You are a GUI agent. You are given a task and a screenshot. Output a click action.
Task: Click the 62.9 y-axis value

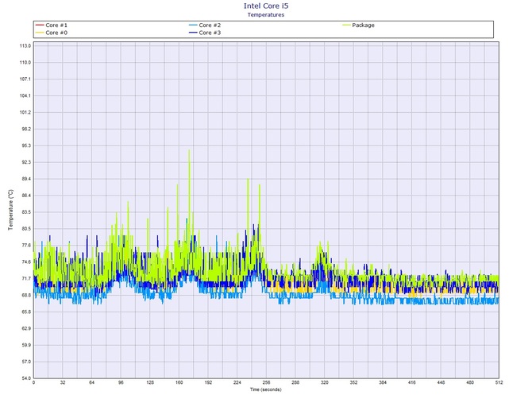pos(25,329)
